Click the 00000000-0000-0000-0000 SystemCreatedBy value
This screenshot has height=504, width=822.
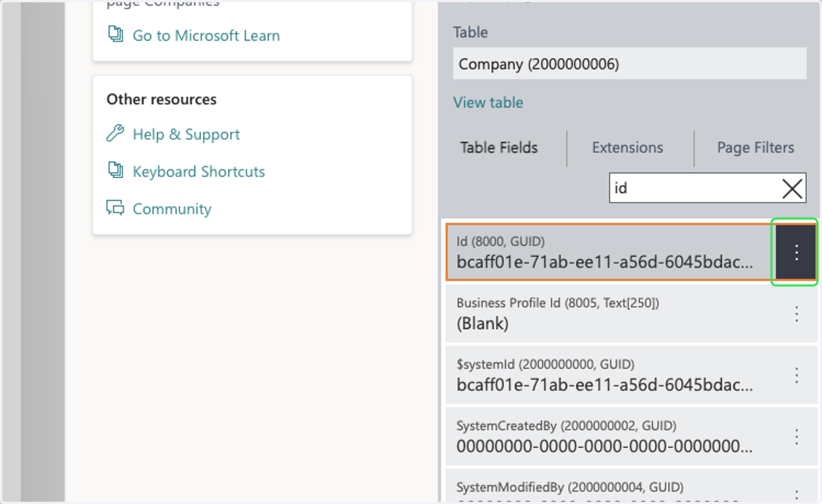[x=605, y=446]
